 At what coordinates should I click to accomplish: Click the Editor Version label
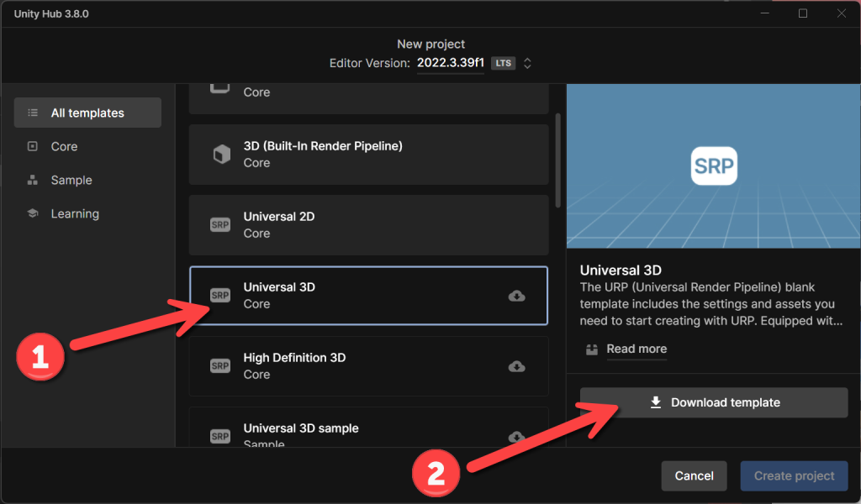(370, 63)
